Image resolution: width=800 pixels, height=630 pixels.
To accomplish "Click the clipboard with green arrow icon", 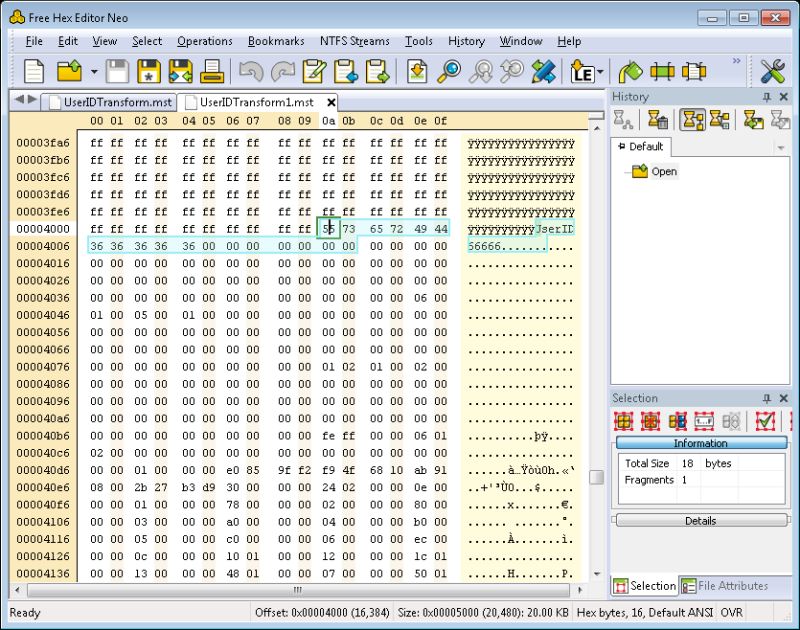I will point(377,71).
